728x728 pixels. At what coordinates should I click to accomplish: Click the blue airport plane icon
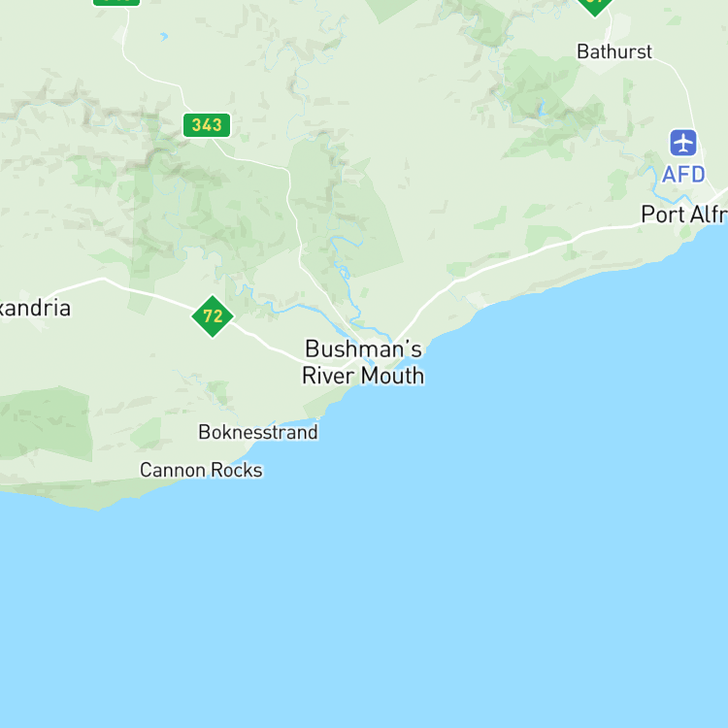point(683,143)
